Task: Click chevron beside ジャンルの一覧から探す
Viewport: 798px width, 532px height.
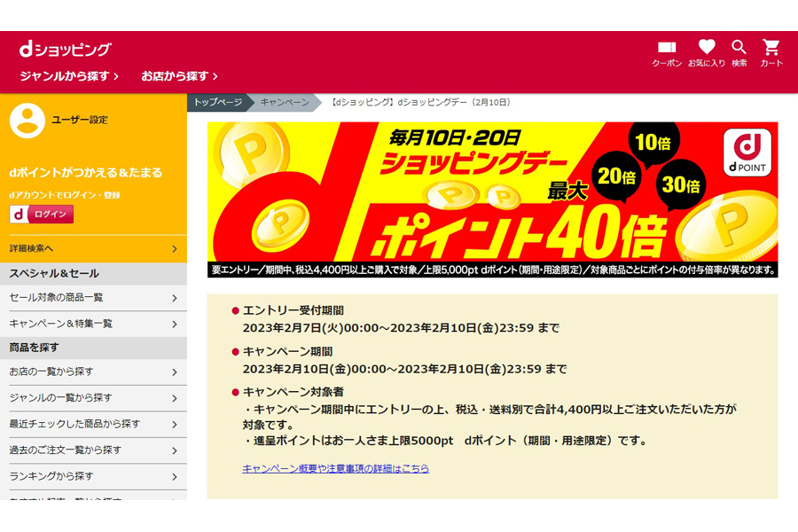Action: click(175, 398)
